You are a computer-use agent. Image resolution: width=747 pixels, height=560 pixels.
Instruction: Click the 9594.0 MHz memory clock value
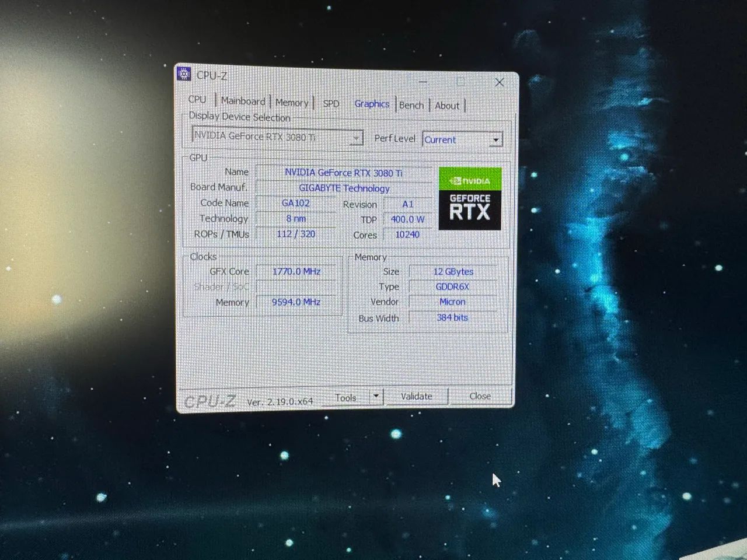pyautogui.click(x=296, y=302)
